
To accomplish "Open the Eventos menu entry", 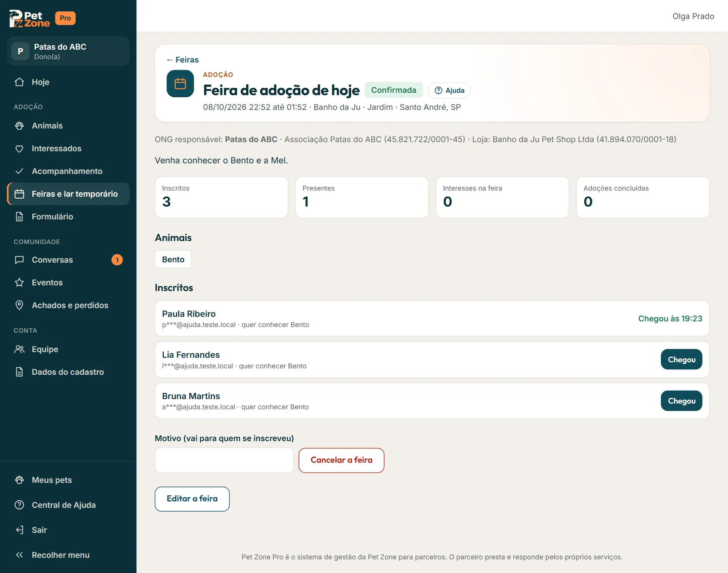I will 68,282.
